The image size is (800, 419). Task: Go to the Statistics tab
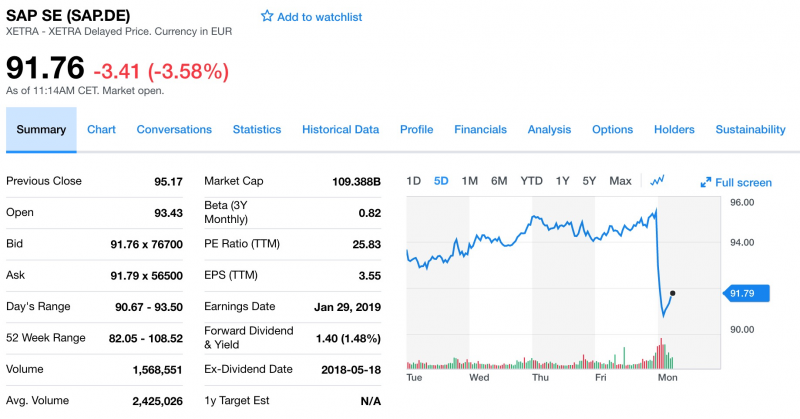point(257,130)
